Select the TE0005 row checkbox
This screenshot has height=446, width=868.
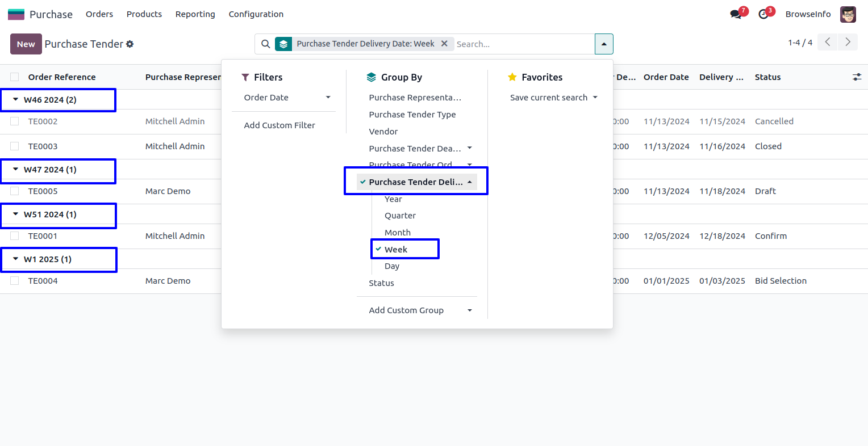pyautogui.click(x=15, y=191)
